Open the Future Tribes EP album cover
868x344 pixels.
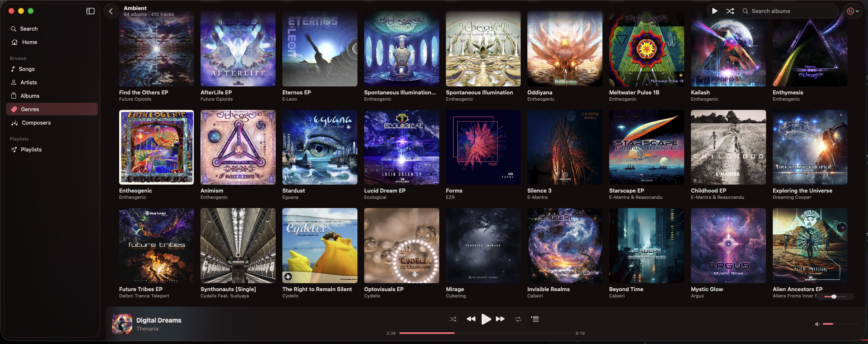156,246
